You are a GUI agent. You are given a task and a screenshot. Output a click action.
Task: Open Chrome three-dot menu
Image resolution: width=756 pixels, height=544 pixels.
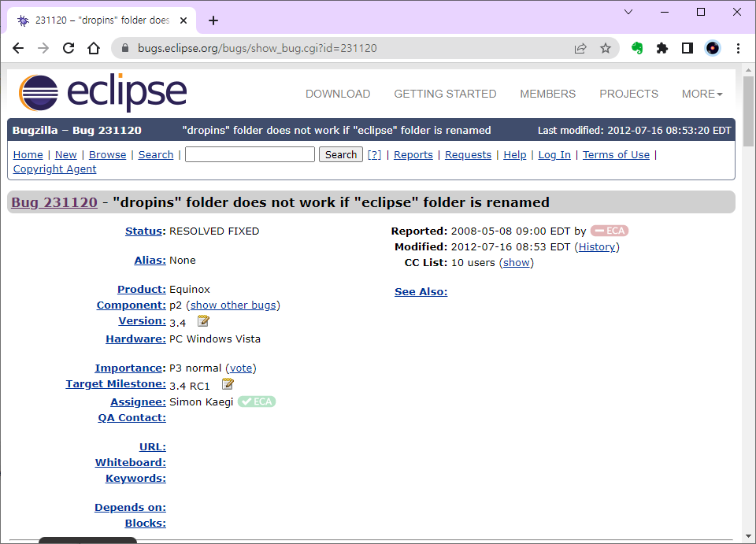(738, 48)
